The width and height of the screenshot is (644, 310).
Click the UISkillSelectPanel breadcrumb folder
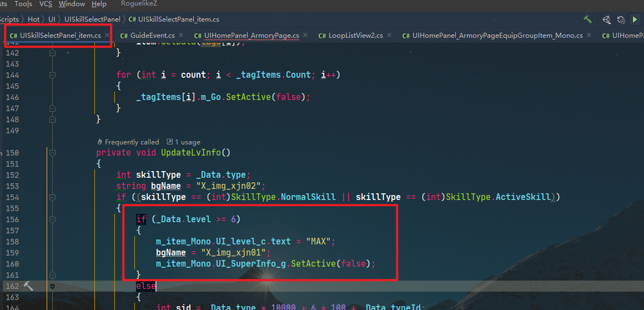[92, 19]
